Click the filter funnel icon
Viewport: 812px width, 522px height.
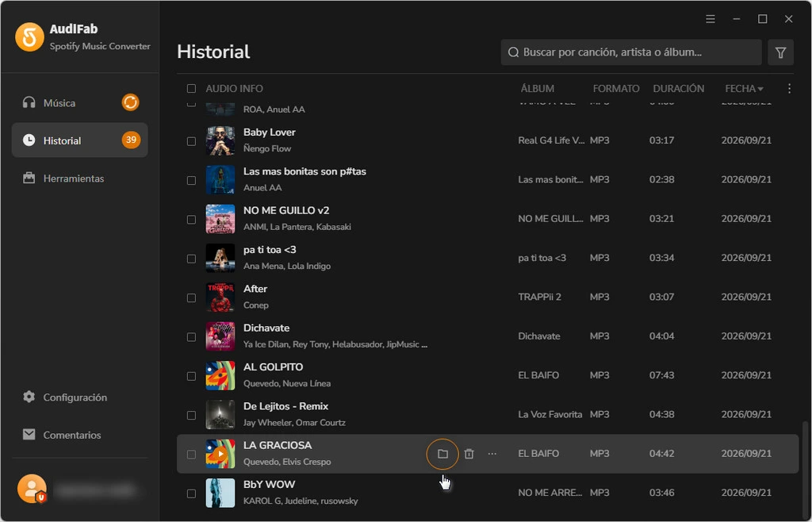click(780, 52)
